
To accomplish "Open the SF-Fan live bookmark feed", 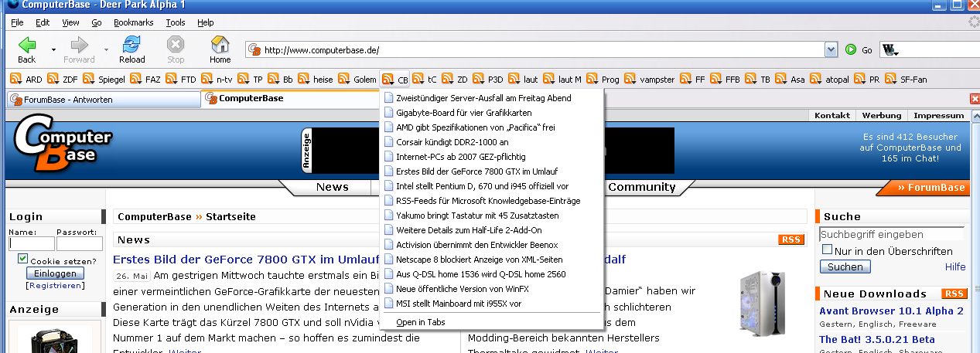I will (906, 79).
